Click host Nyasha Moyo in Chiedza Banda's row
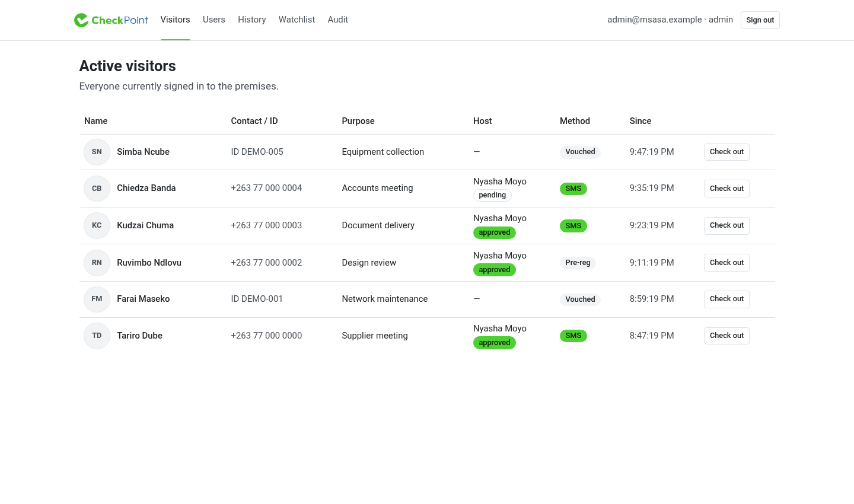 point(500,181)
